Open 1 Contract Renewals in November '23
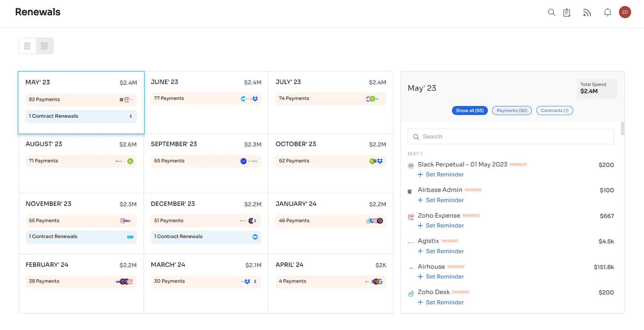The width and height of the screenshot is (644, 330). pos(81,237)
